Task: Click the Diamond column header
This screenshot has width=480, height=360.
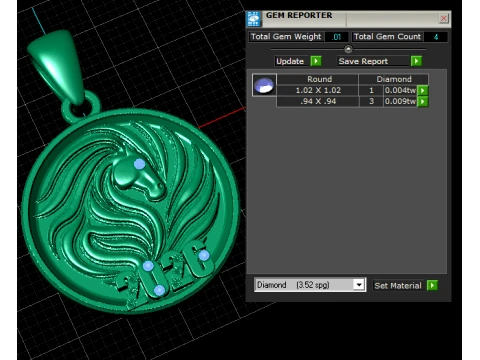Action: (394, 79)
